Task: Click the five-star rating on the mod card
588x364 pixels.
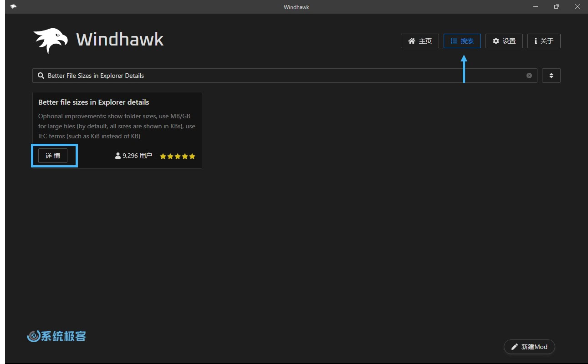Action: click(x=178, y=156)
